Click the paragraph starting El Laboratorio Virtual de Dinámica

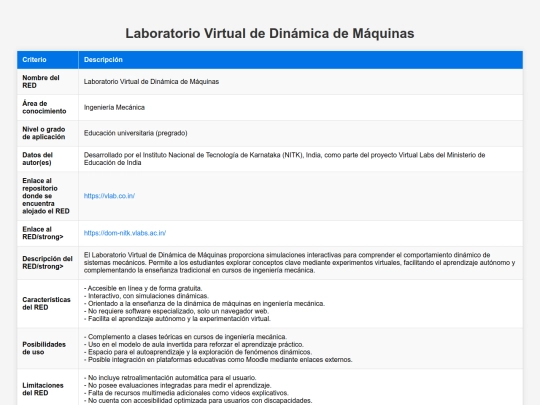[x=299, y=263]
